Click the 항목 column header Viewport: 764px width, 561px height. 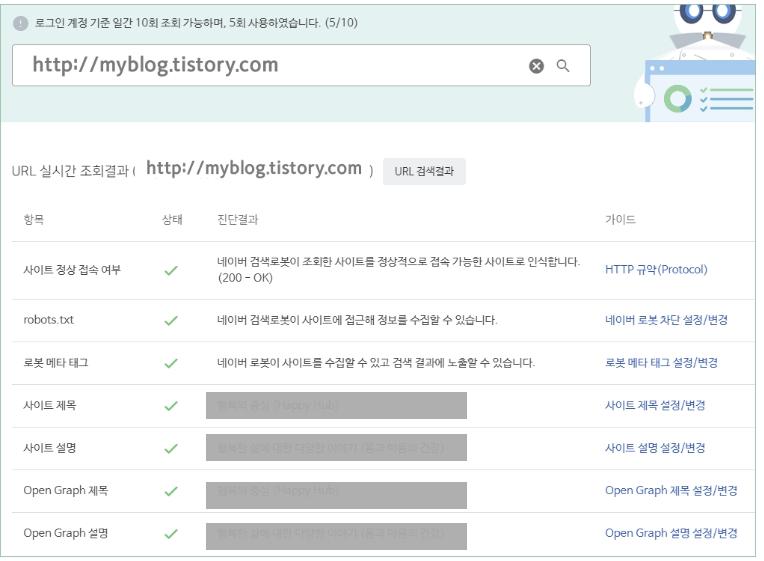(34, 220)
